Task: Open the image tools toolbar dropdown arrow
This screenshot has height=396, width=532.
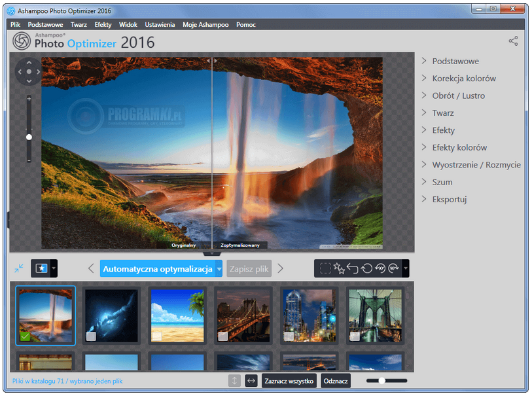Action: (406, 268)
